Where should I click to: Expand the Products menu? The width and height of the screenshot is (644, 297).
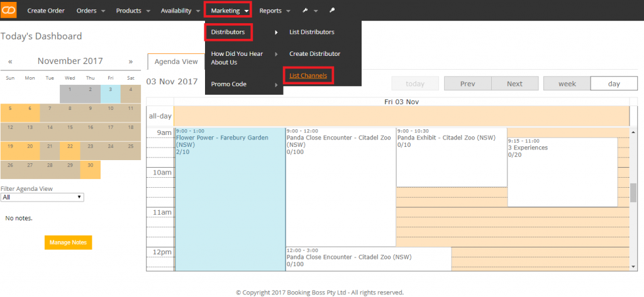(x=133, y=11)
